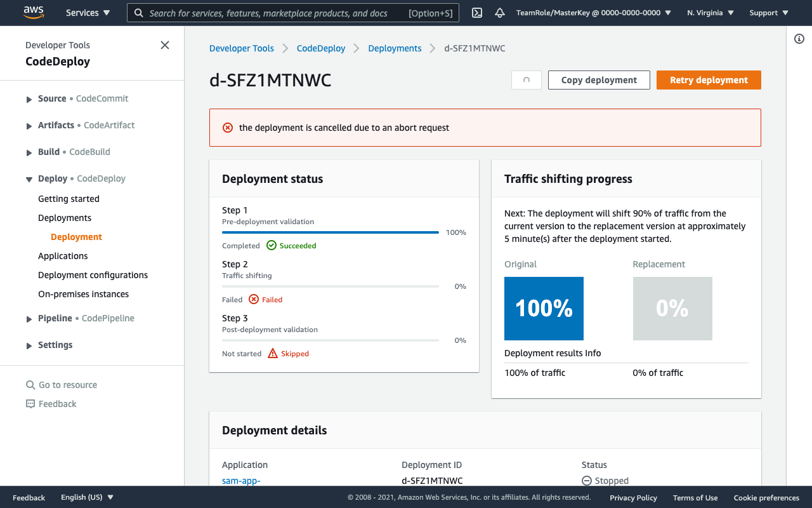The height and width of the screenshot is (508, 812).
Task: Go to Developer Tools breadcrumb link
Action: 242,48
